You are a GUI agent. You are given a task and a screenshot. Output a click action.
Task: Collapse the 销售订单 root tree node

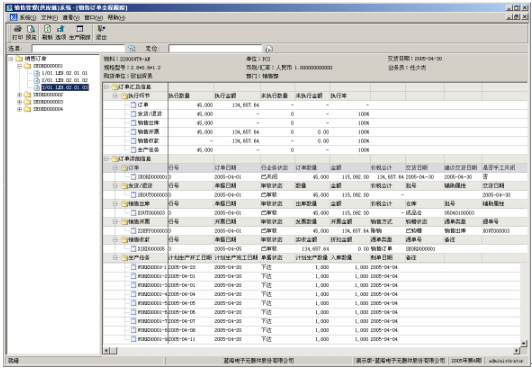click(x=11, y=59)
